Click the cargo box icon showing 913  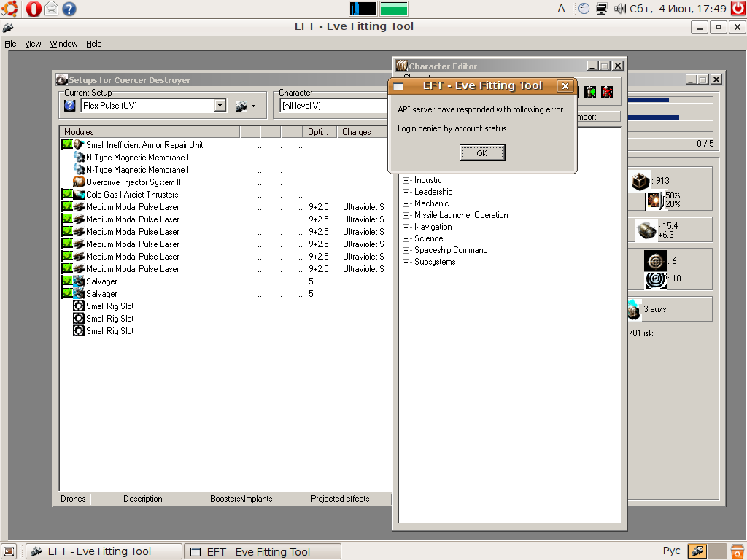[x=640, y=181]
